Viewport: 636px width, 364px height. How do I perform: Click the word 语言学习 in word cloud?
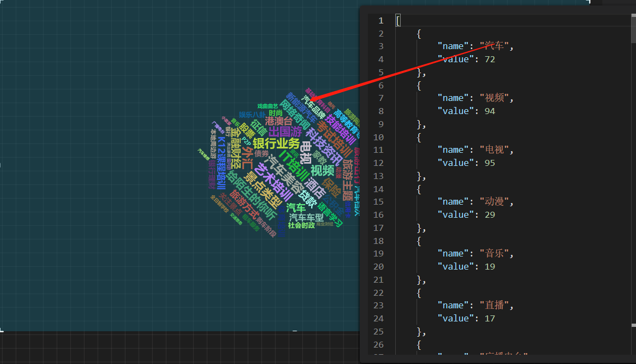(330, 215)
